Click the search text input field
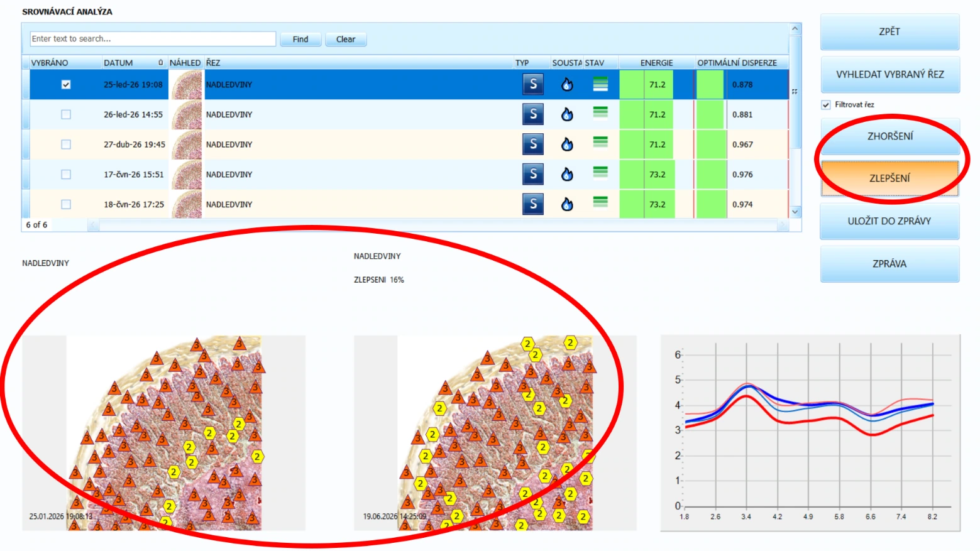 point(153,39)
